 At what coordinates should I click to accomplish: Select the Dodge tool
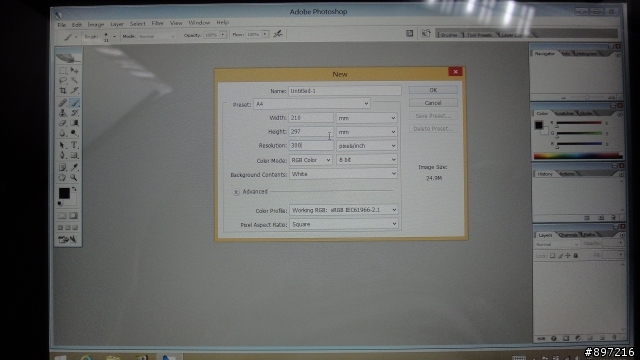[x=74, y=133]
